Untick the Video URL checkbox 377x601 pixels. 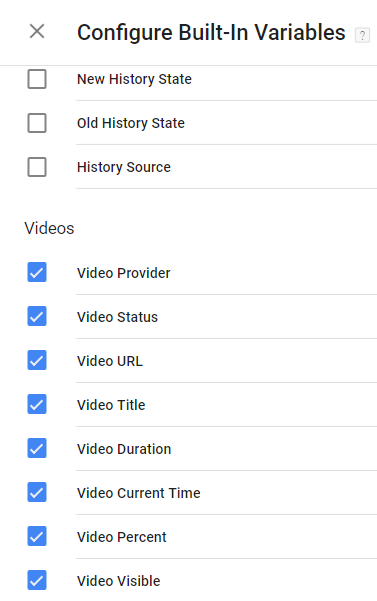37,360
